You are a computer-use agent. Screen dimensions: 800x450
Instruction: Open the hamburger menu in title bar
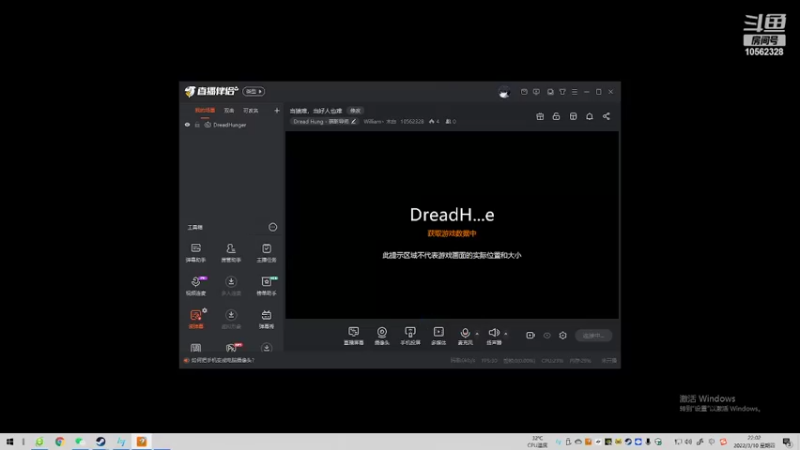click(x=574, y=92)
